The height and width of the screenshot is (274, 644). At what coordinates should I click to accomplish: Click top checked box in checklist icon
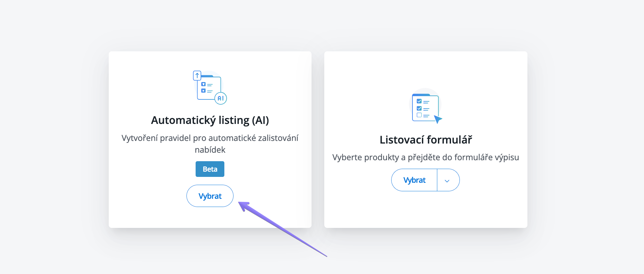click(x=419, y=101)
